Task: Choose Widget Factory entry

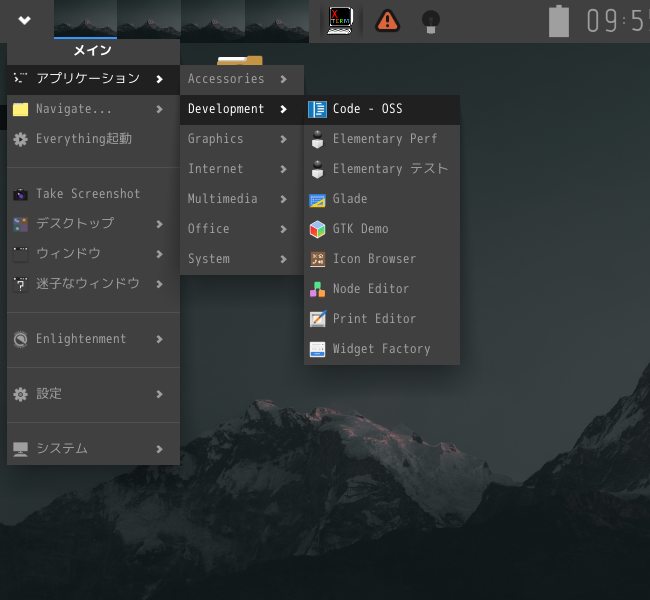Action: click(x=382, y=349)
